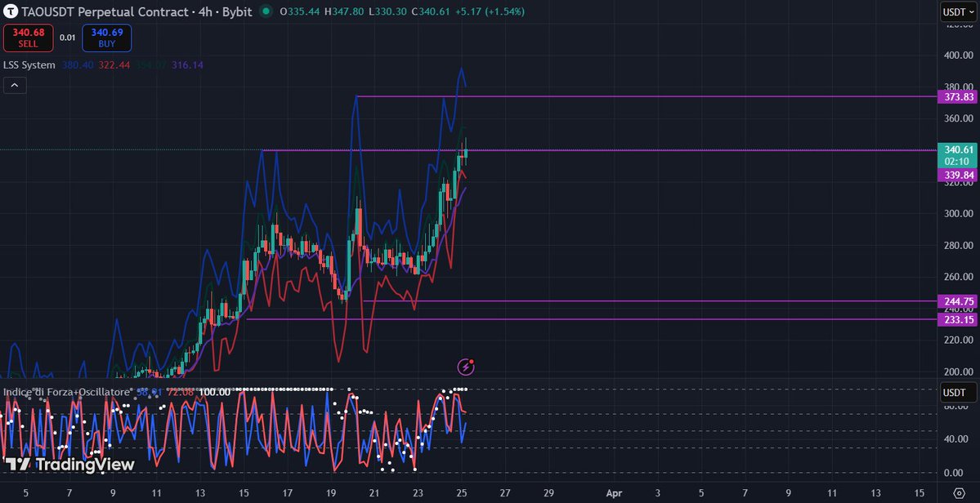Viewport: 980px width, 503px height.
Task: Click the 373.83 price level label
Action: pyautogui.click(x=958, y=96)
